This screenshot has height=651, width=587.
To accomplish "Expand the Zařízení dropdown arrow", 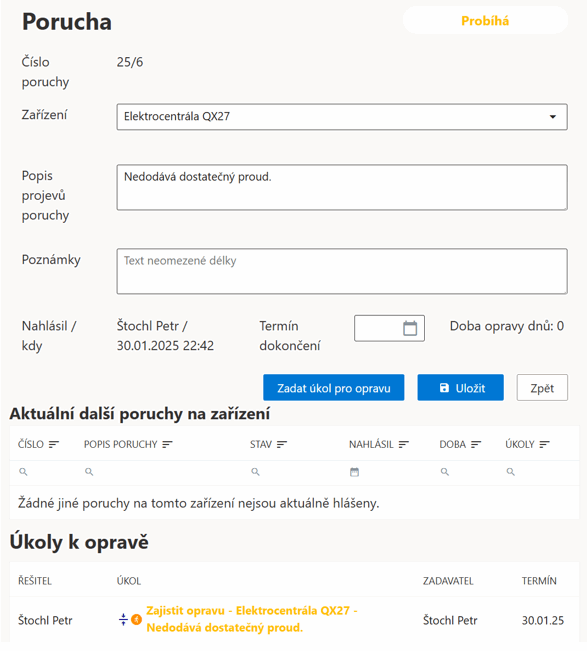I will [553, 117].
